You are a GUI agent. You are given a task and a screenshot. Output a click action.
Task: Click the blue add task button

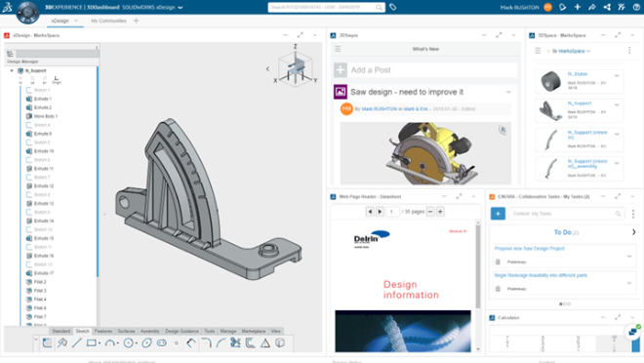(x=498, y=214)
